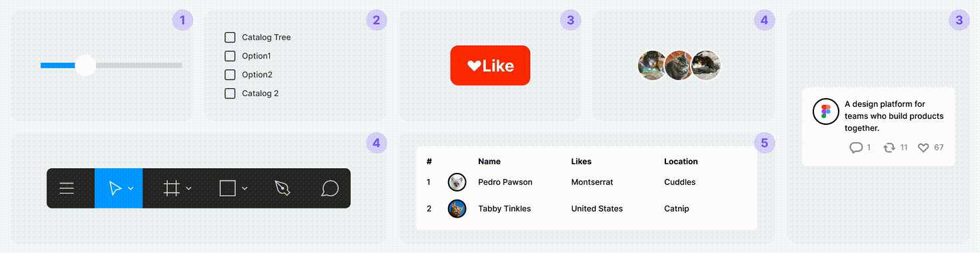Select the Move arrow tool
Viewport: 980px width, 253px height.
[115, 188]
